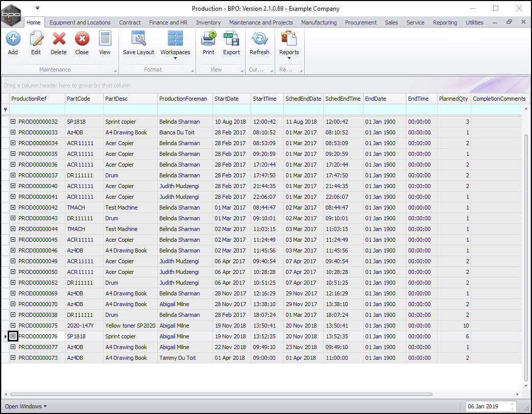Open the Sales tab
The height and width of the screenshot is (414, 532).
point(392,22)
